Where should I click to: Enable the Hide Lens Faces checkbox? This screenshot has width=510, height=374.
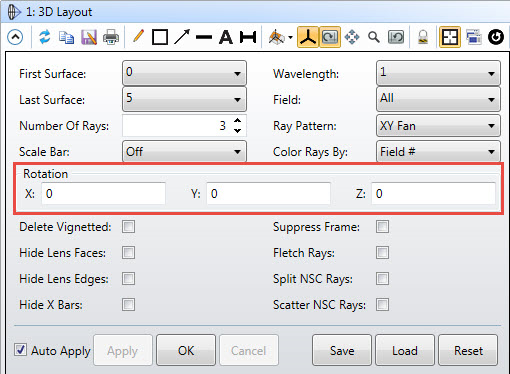[x=128, y=253]
